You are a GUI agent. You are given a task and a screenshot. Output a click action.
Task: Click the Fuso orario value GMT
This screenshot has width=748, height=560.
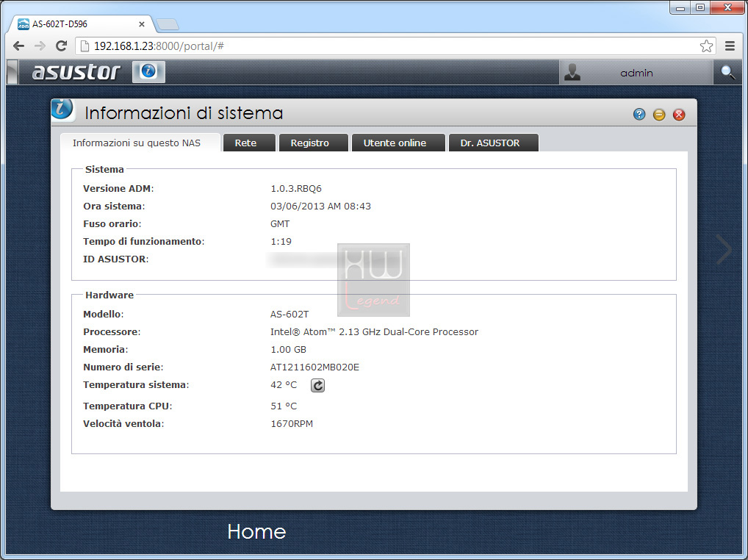pyautogui.click(x=280, y=223)
